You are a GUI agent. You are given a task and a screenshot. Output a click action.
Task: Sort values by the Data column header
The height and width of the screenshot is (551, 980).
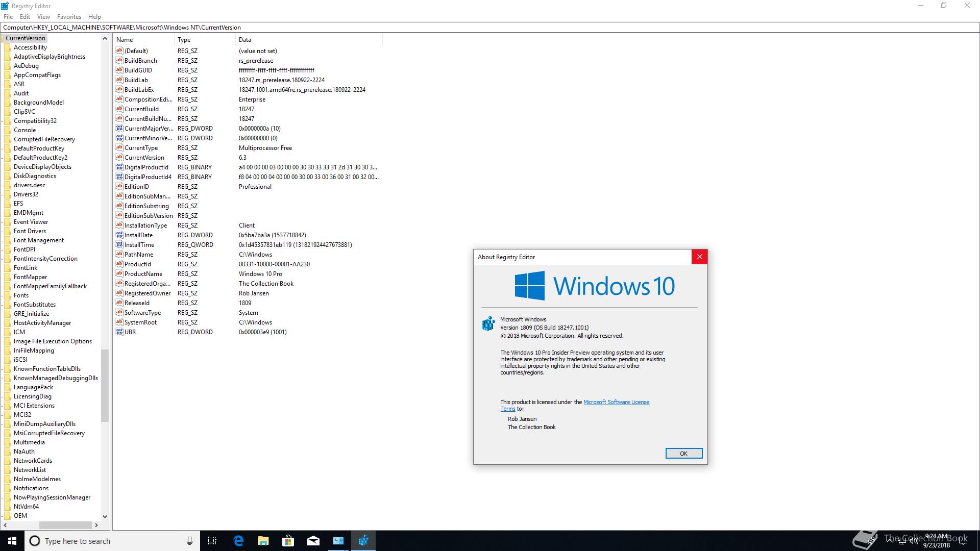pyautogui.click(x=309, y=39)
